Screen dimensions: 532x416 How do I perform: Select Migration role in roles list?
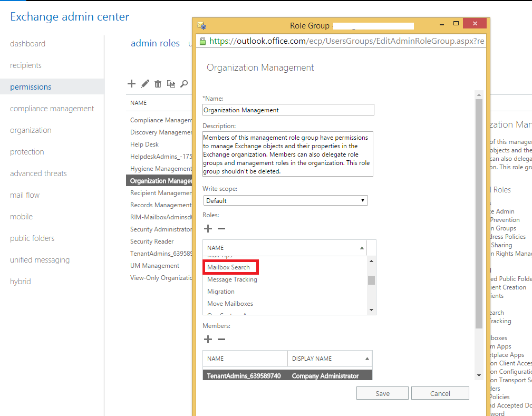click(x=221, y=292)
